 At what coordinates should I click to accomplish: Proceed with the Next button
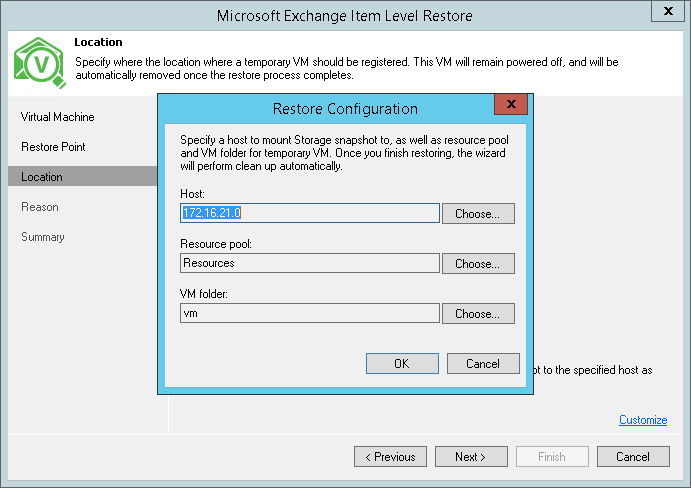[x=471, y=457]
